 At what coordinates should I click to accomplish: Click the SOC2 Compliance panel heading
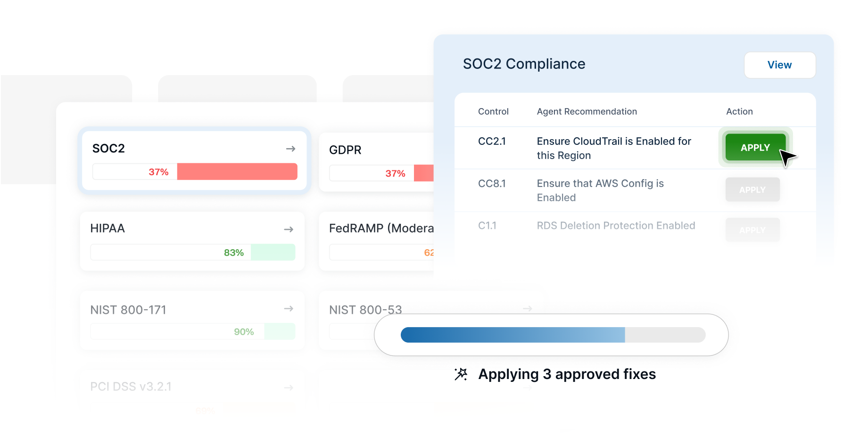(x=524, y=64)
